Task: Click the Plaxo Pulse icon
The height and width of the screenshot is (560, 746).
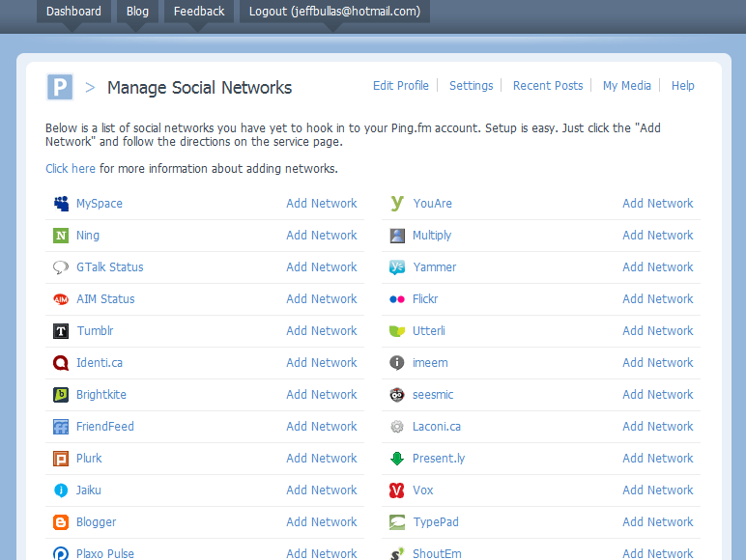Action: (61, 553)
